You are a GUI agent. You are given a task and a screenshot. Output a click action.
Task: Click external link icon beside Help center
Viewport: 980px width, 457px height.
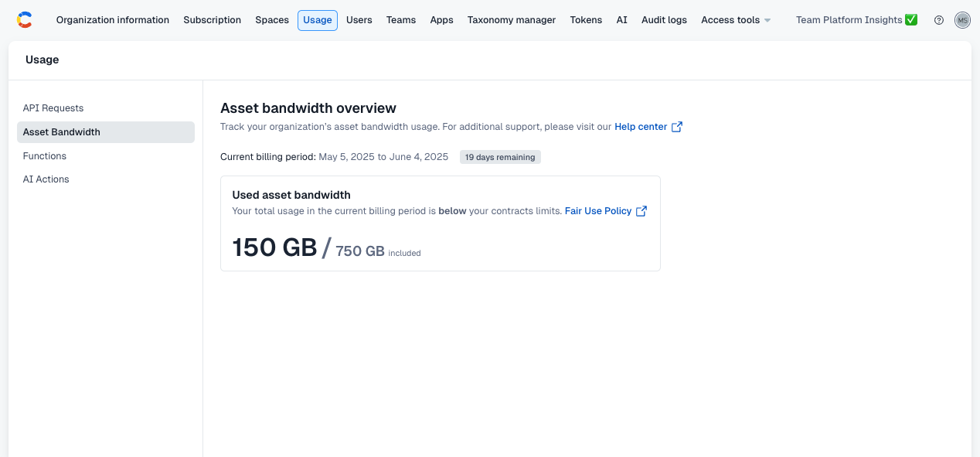pos(677,127)
